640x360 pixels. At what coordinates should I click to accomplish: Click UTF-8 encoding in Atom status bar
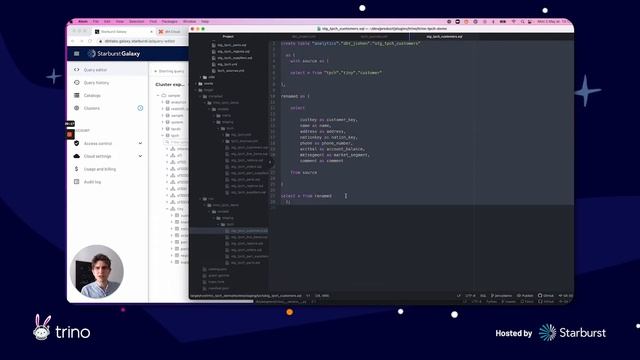pyautogui.click(x=470, y=296)
